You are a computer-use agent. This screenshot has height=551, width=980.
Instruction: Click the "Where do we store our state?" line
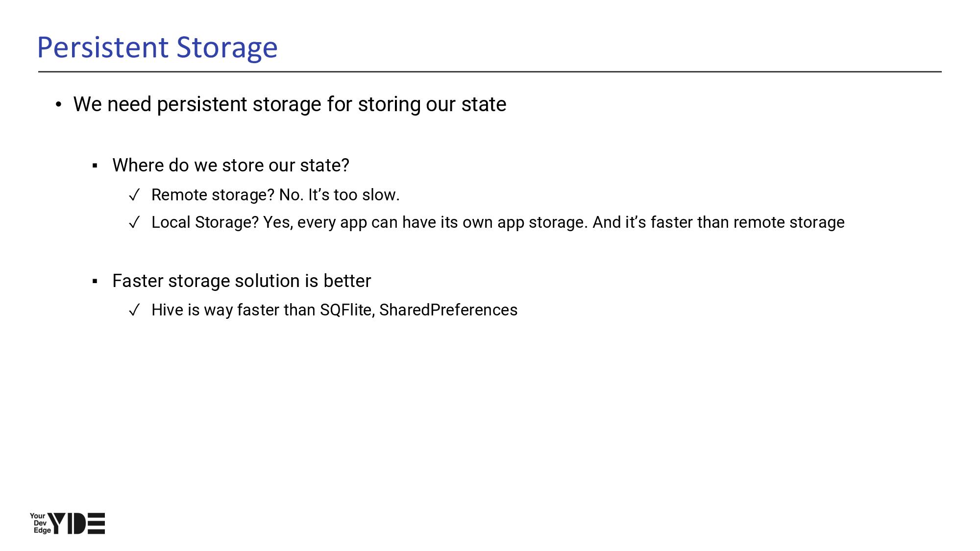click(x=231, y=166)
